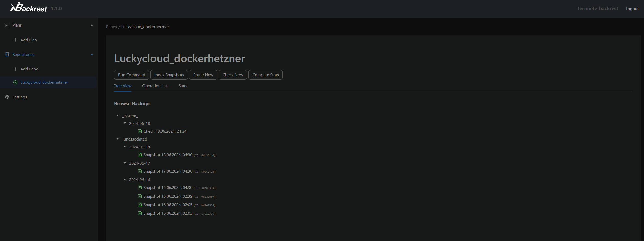Click the Plans calendar icon in sidebar
The image size is (644, 241).
(7, 25)
